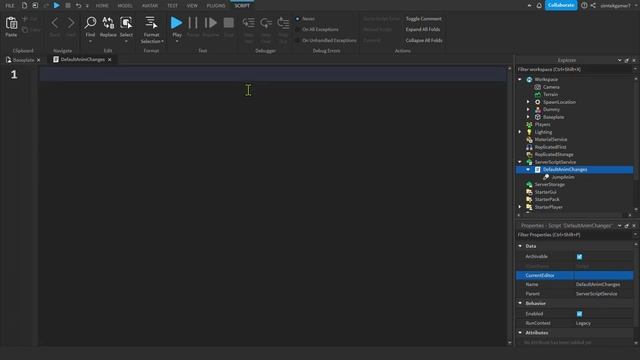Click the Resume test button

click(211, 23)
